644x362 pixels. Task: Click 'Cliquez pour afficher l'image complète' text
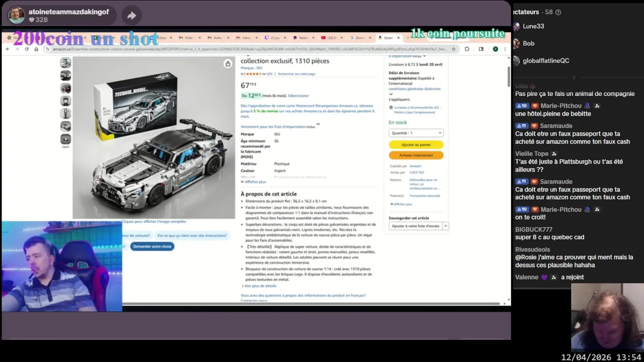154,221
